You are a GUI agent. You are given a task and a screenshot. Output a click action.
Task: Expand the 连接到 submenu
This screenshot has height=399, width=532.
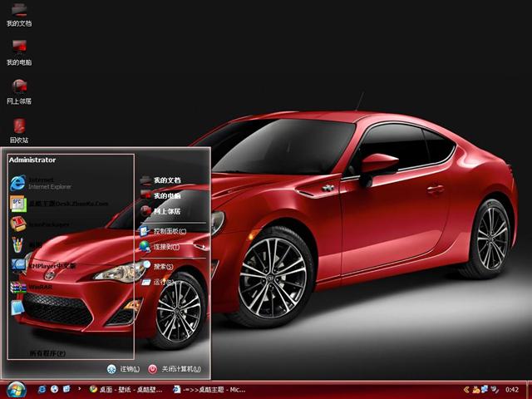tap(165, 247)
